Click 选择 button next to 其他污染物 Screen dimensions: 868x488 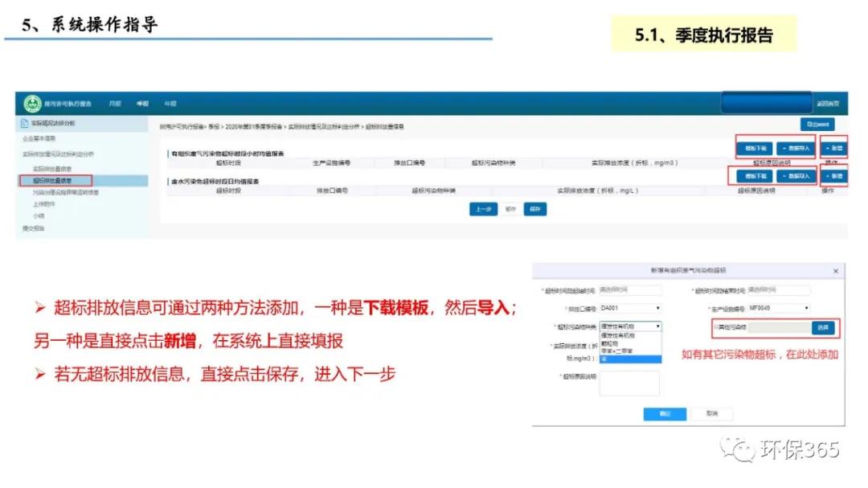(x=822, y=328)
